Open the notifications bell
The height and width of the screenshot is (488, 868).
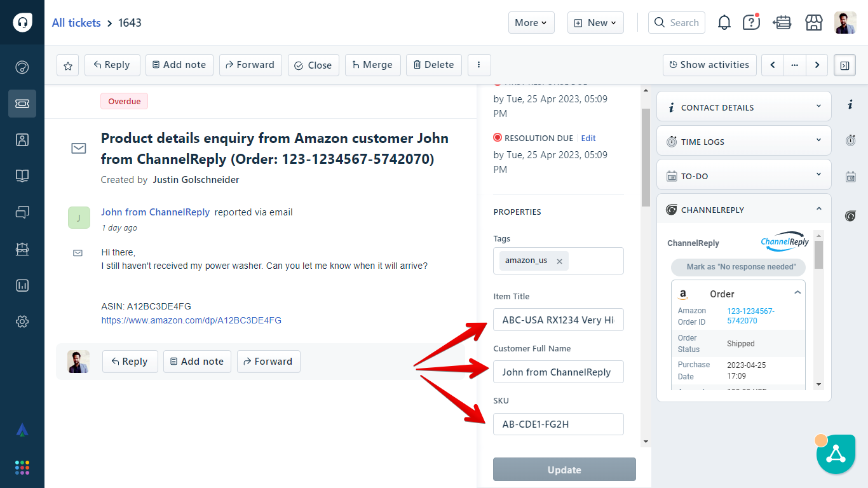[x=724, y=23]
